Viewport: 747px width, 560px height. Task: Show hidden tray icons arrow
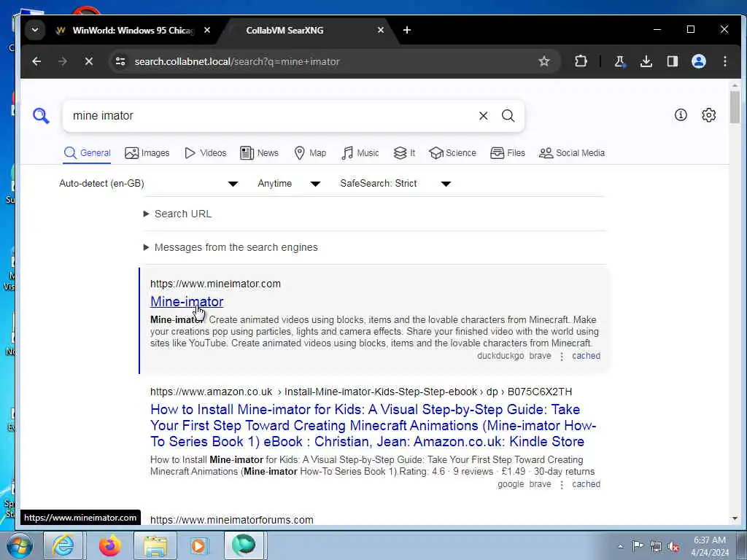tap(620, 546)
